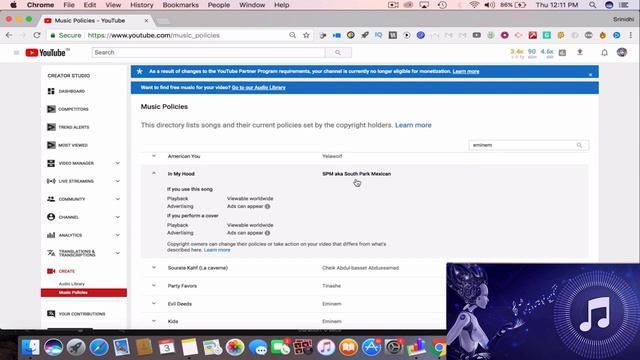Viewport: 640px width, 360px height.
Task: Open the Bookmarks menu
Action: click(180, 5)
